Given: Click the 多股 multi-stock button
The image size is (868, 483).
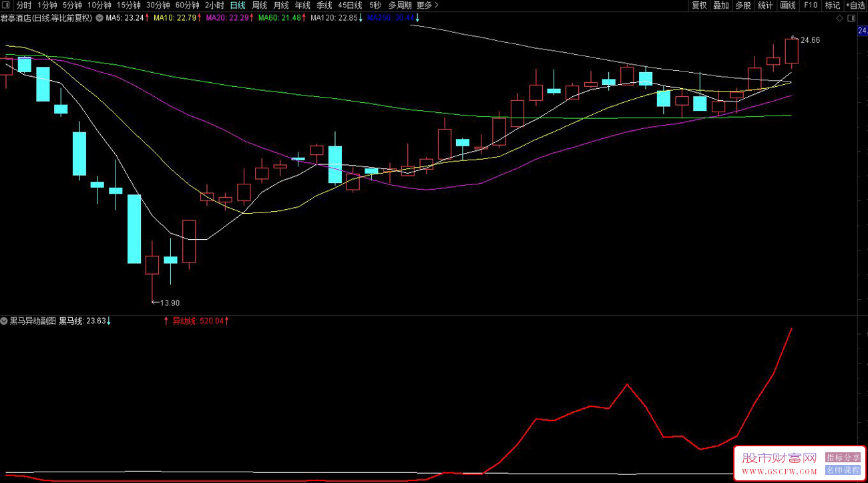Looking at the screenshot, I should [x=743, y=5].
